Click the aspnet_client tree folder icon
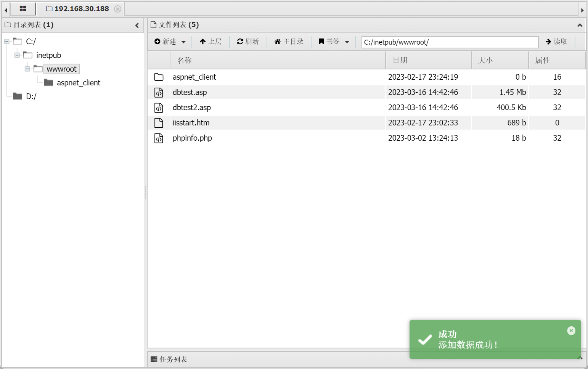The width and height of the screenshot is (588, 369). pos(48,82)
